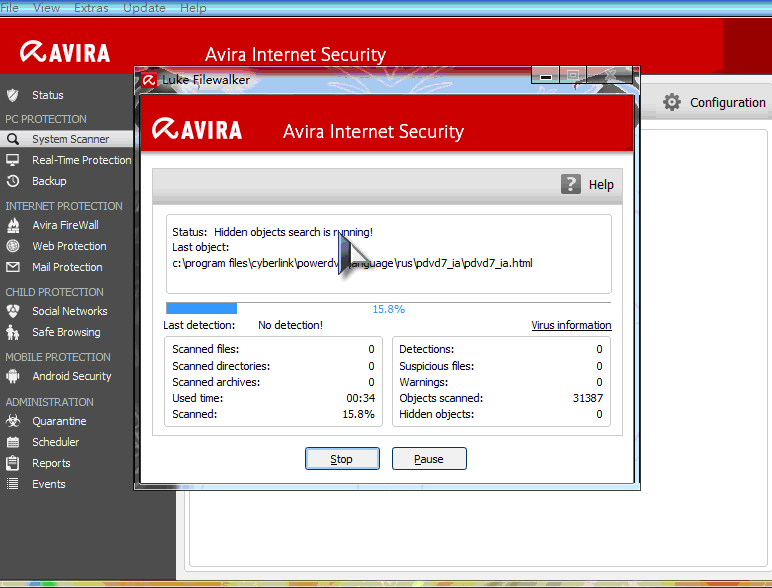Open Reports section
The width and height of the screenshot is (772, 588).
coord(51,463)
